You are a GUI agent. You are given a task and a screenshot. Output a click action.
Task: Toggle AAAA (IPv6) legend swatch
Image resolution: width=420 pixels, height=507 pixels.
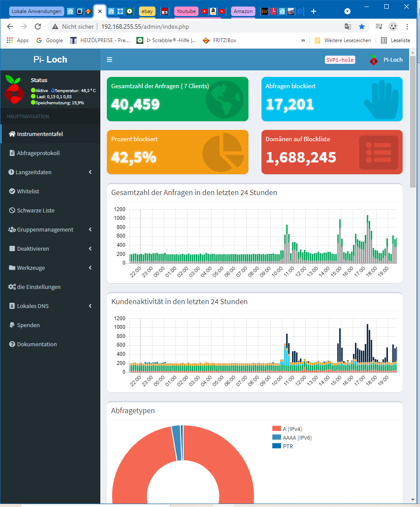(276, 437)
